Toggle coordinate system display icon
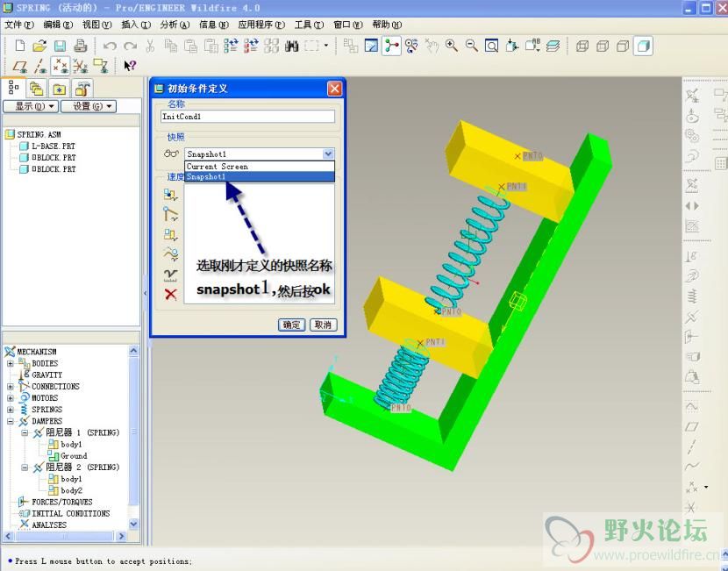Viewport: 728px width, 571px height. (81, 66)
